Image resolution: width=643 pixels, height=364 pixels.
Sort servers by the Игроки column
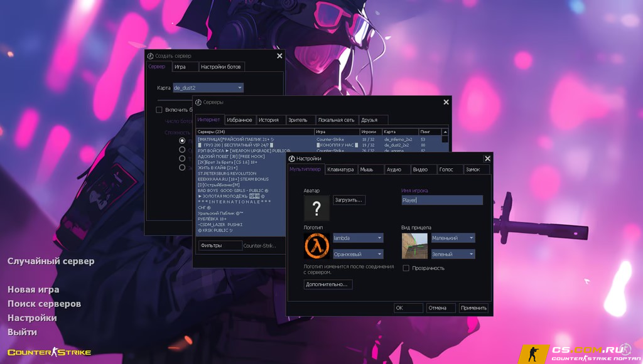coord(370,132)
